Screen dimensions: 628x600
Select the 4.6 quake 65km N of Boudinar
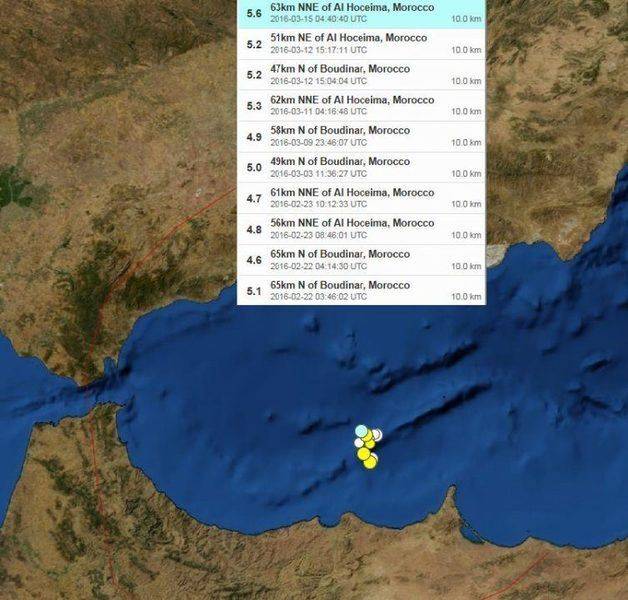362,260
